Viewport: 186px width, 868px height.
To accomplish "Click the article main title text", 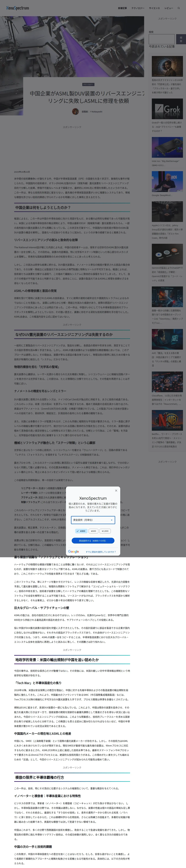I will [x=88, y=97].
